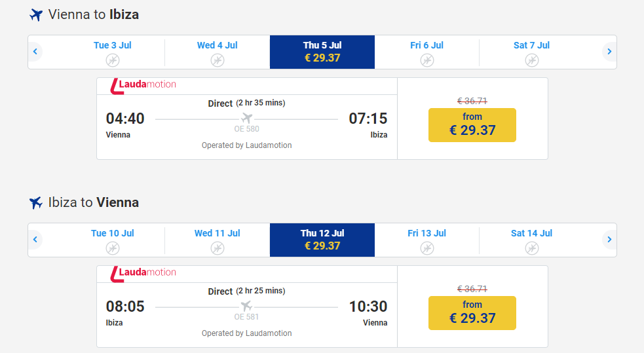Screen dimensions: 644x353
Task: Select the Thu 12 Jul return date tab
Action: [x=322, y=240]
